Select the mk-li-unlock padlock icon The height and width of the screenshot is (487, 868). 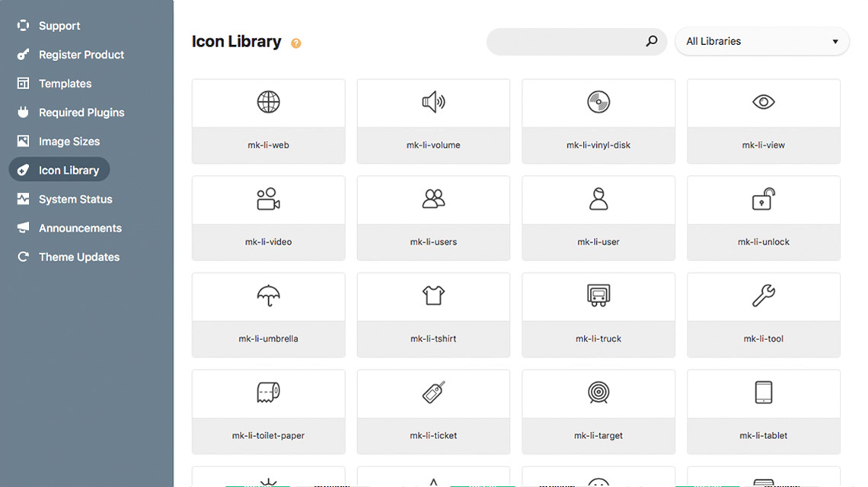(763, 199)
